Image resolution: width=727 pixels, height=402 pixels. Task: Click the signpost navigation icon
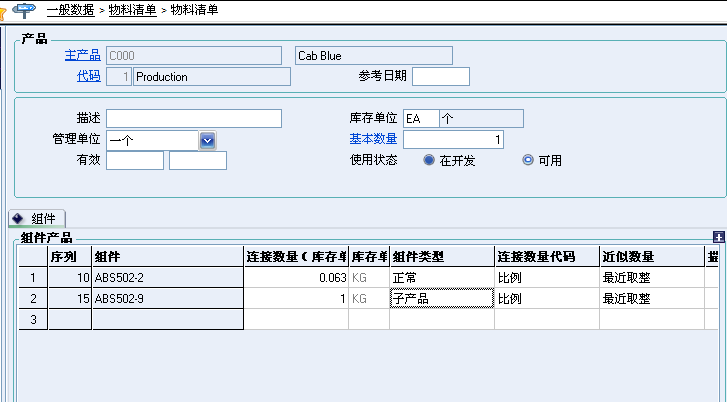coord(24,10)
